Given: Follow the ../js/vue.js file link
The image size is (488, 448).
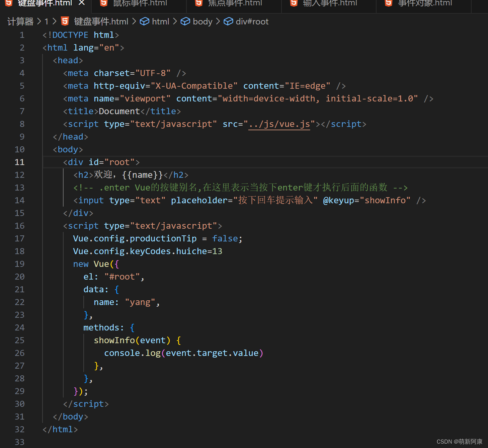Looking at the screenshot, I should (x=279, y=124).
